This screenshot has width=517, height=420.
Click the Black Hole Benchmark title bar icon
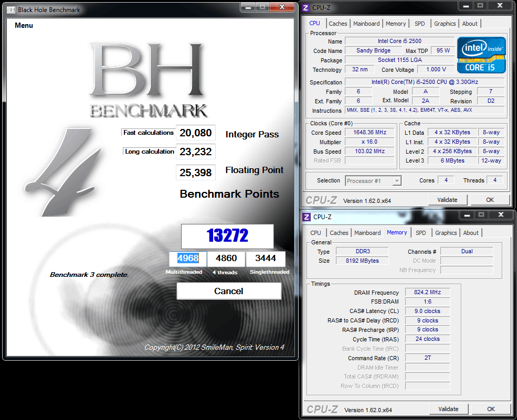click(x=11, y=10)
